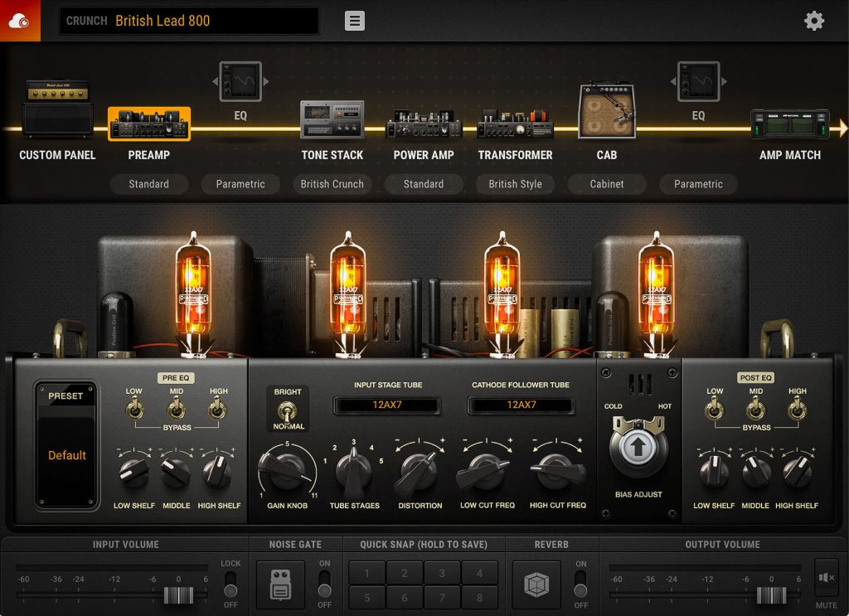Select Quick Snap slot 1
The image size is (849, 616).
coord(366,573)
